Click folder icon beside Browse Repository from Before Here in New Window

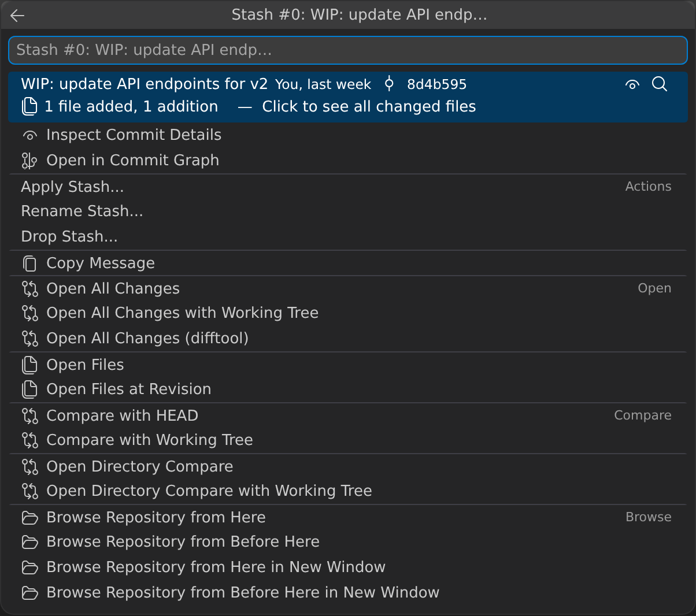coord(29,593)
